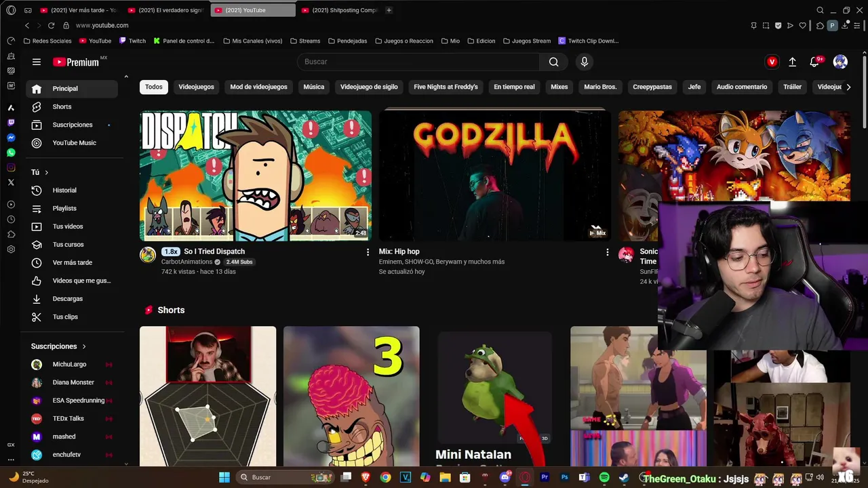Click the taskbar Buscar search box

click(x=285, y=477)
